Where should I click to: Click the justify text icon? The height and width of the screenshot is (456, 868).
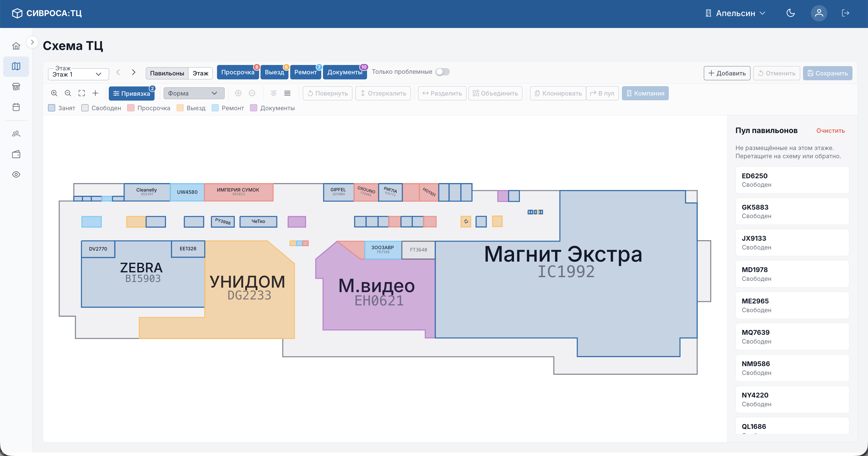[x=287, y=93]
